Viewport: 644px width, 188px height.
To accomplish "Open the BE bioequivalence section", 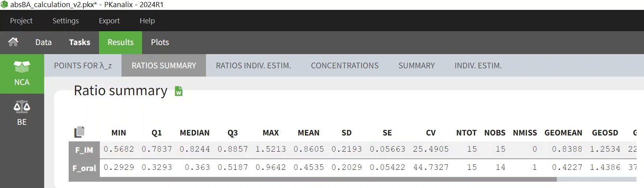I will click(22, 113).
